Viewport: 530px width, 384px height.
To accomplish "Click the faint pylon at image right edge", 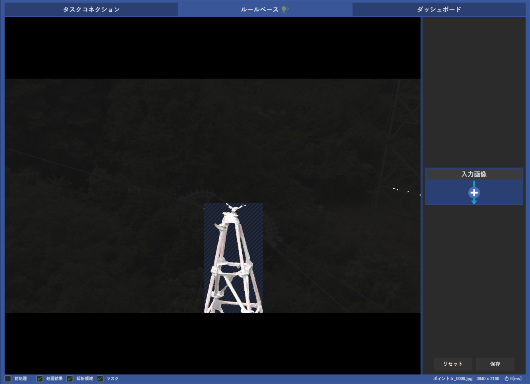I will (x=399, y=142).
